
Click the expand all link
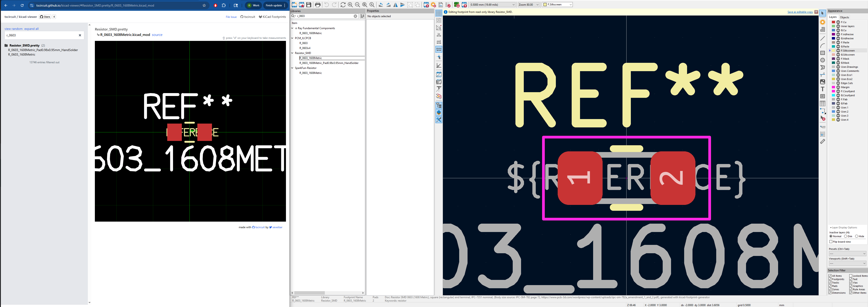[31, 29]
